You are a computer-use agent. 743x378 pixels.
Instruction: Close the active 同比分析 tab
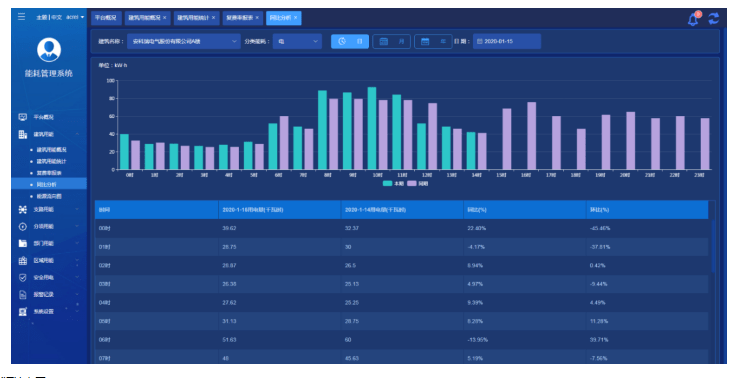[x=295, y=18]
